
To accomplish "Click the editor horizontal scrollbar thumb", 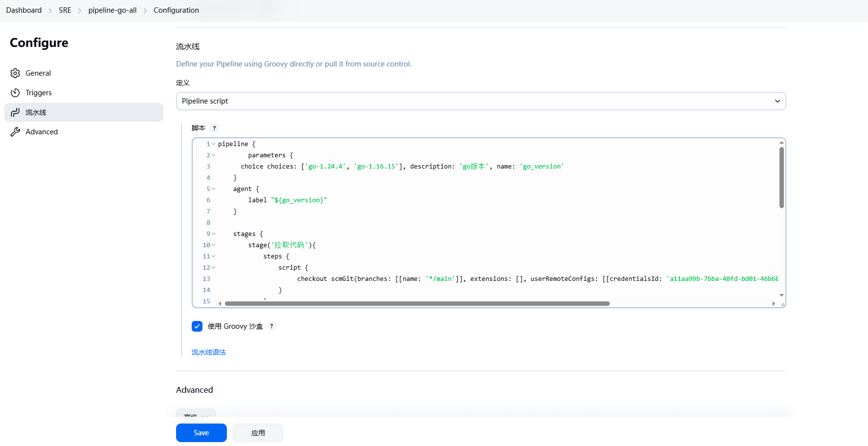I will (x=417, y=303).
